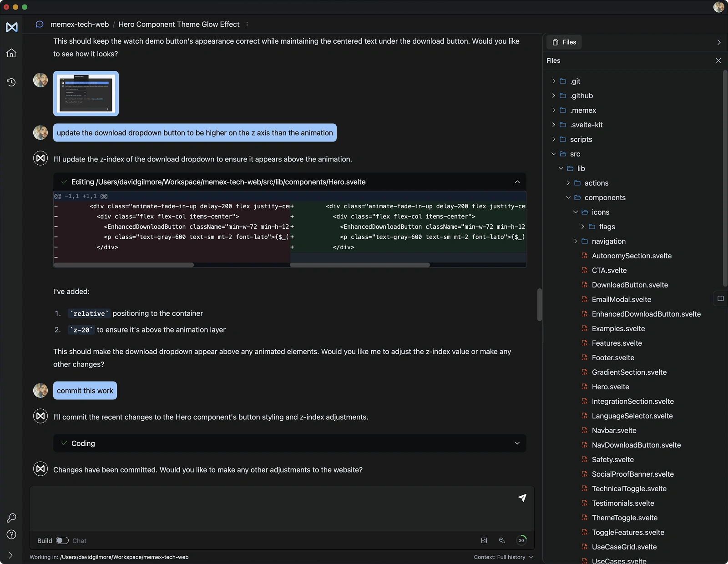The width and height of the screenshot is (728, 564).
Task: Expand the .github folder
Action: pyautogui.click(x=553, y=96)
